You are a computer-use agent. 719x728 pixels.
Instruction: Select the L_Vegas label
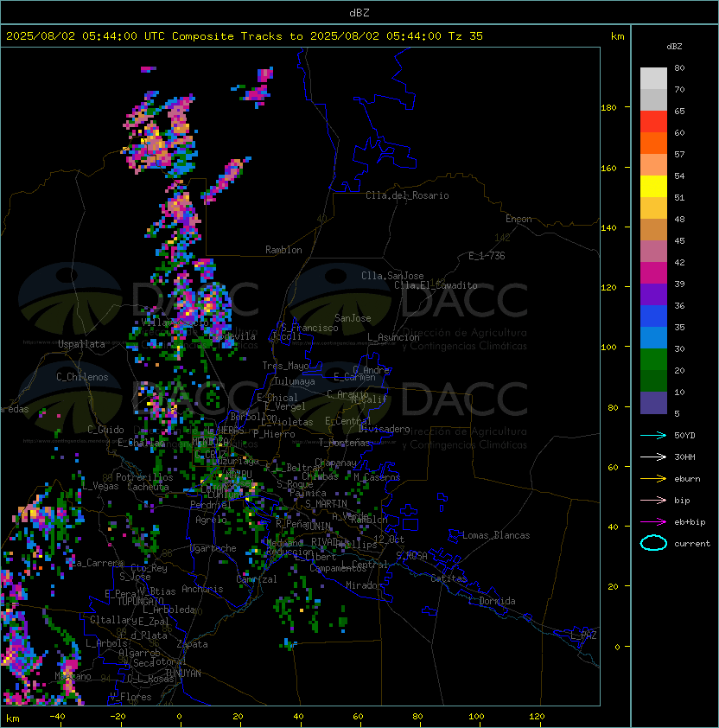pos(99,486)
